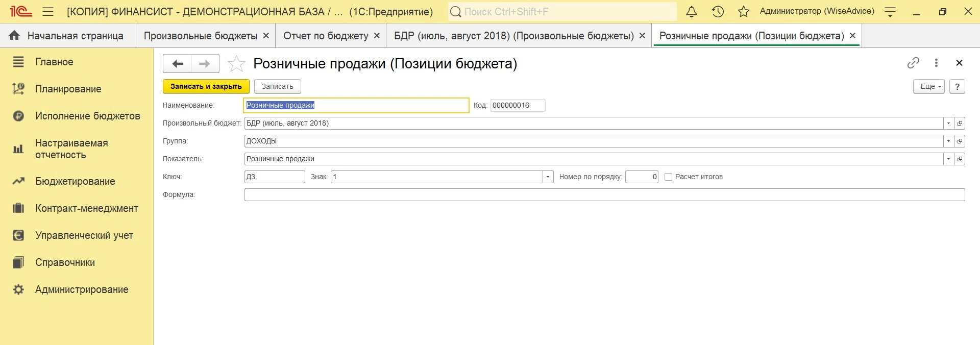Switch to Произвольные бюджеты tab
Viewport: 980px width, 345px height.
[200, 36]
